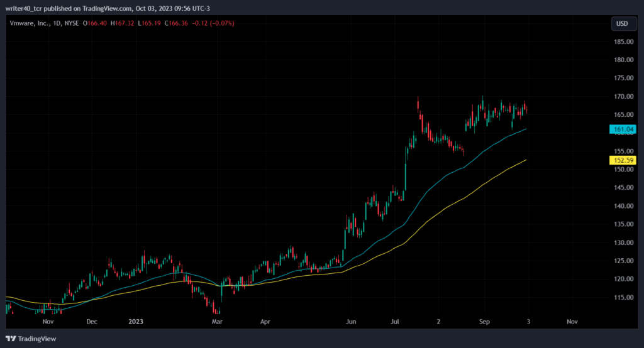Click the 175.00 price axis label

(x=623, y=78)
